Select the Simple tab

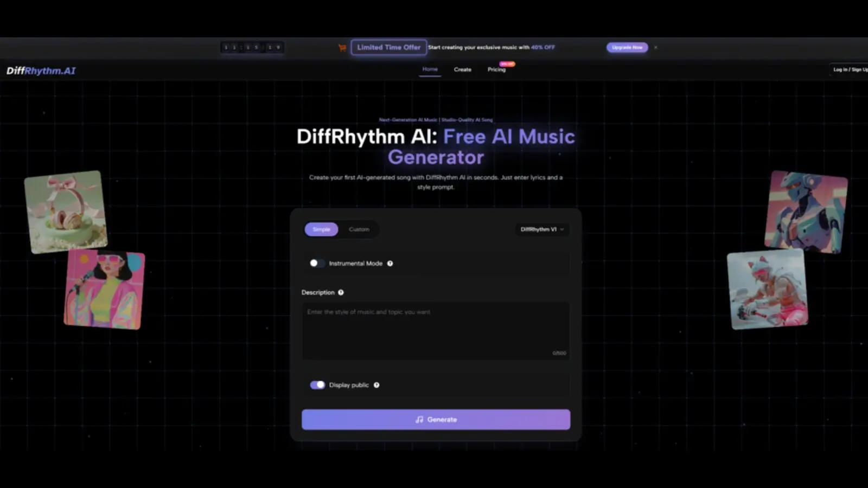pyautogui.click(x=321, y=229)
